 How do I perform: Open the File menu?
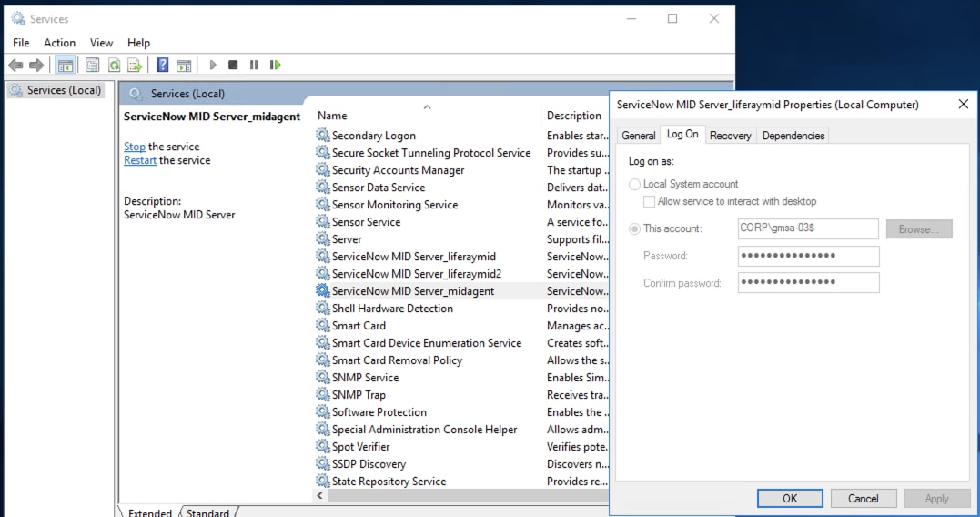click(x=21, y=43)
